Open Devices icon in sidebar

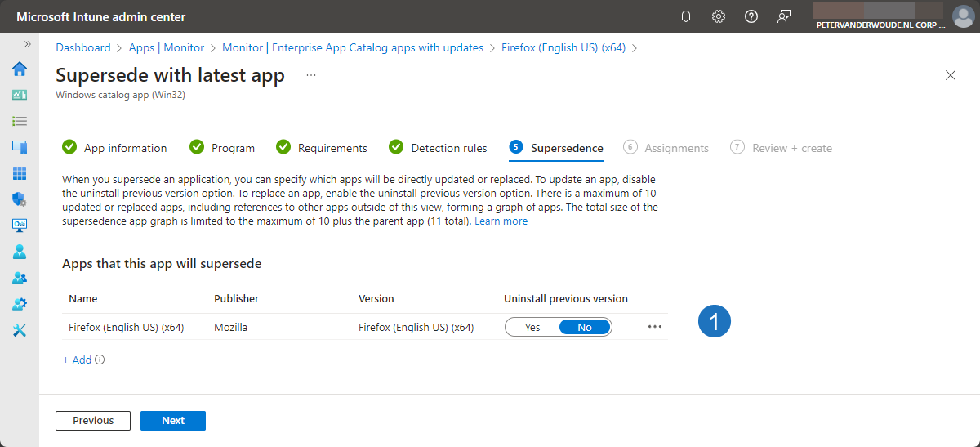20,147
